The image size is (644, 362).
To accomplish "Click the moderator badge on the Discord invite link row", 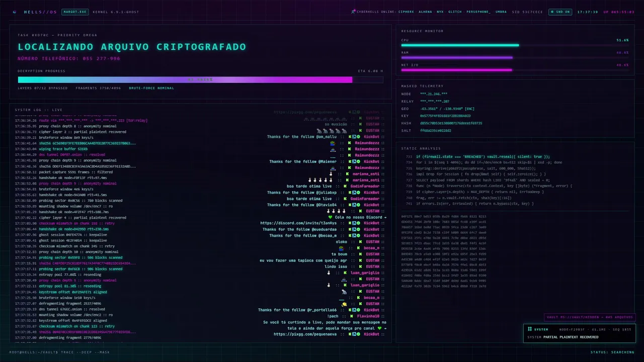I will [x=354, y=223].
